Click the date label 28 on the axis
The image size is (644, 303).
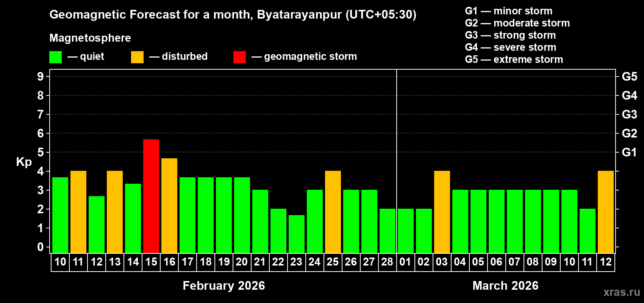click(387, 262)
